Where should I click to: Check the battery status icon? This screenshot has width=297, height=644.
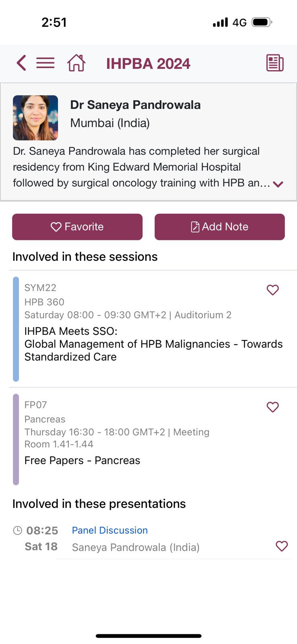(x=262, y=22)
